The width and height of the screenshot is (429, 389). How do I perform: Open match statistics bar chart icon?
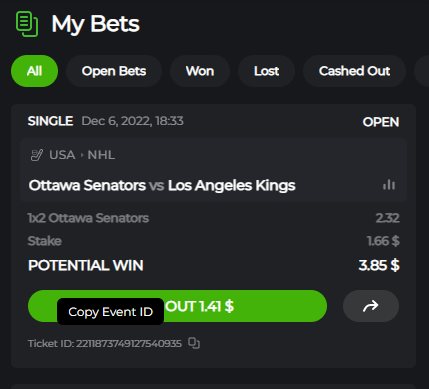389,185
